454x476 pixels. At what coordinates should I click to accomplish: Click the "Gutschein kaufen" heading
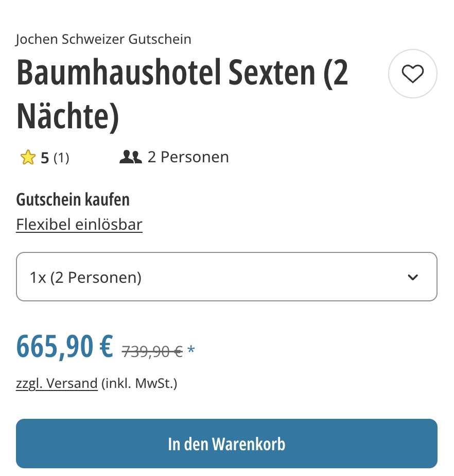click(73, 199)
